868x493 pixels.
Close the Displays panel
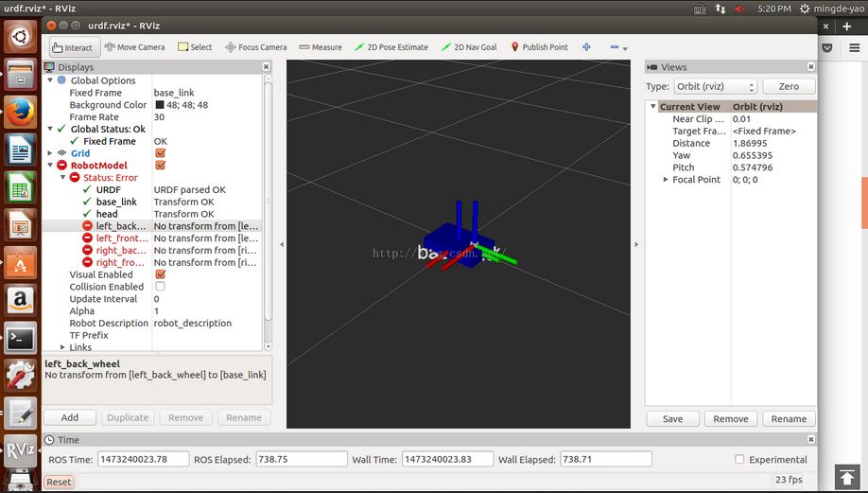(x=266, y=66)
